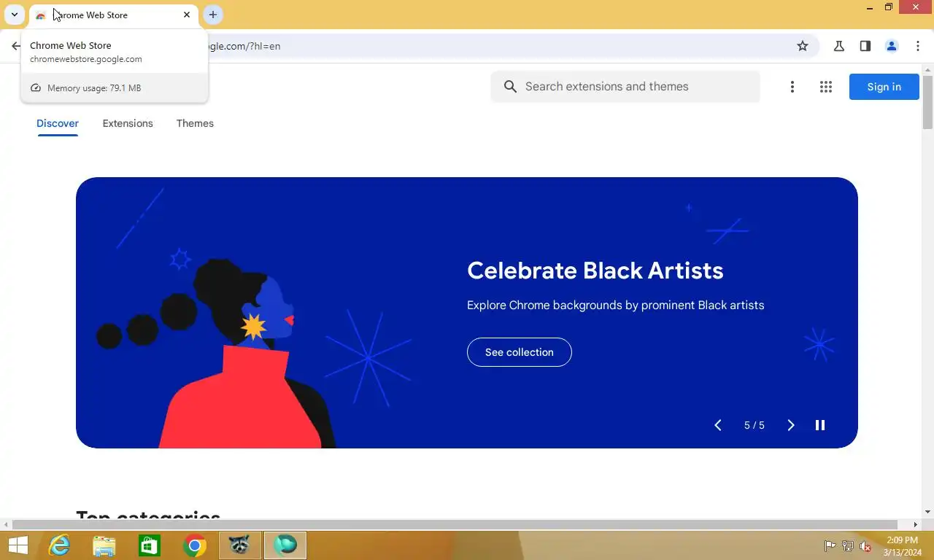Open the Action Center flag icon

(x=830, y=545)
